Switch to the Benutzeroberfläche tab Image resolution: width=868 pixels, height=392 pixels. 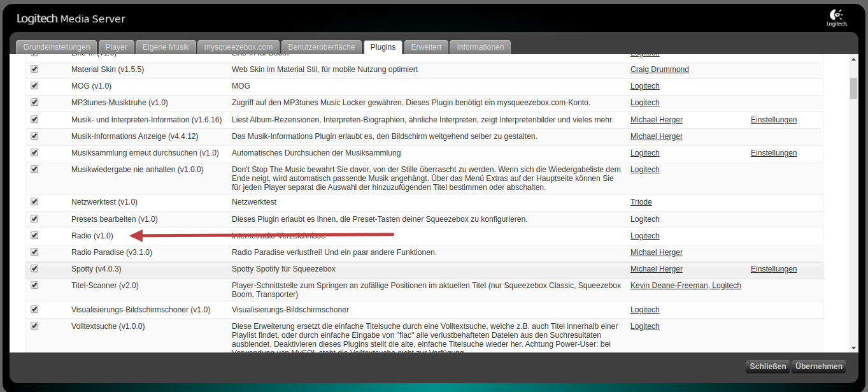click(322, 47)
